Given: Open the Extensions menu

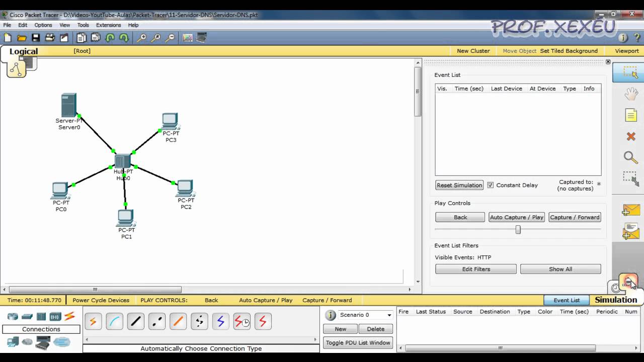Looking at the screenshot, I should tap(109, 25).
